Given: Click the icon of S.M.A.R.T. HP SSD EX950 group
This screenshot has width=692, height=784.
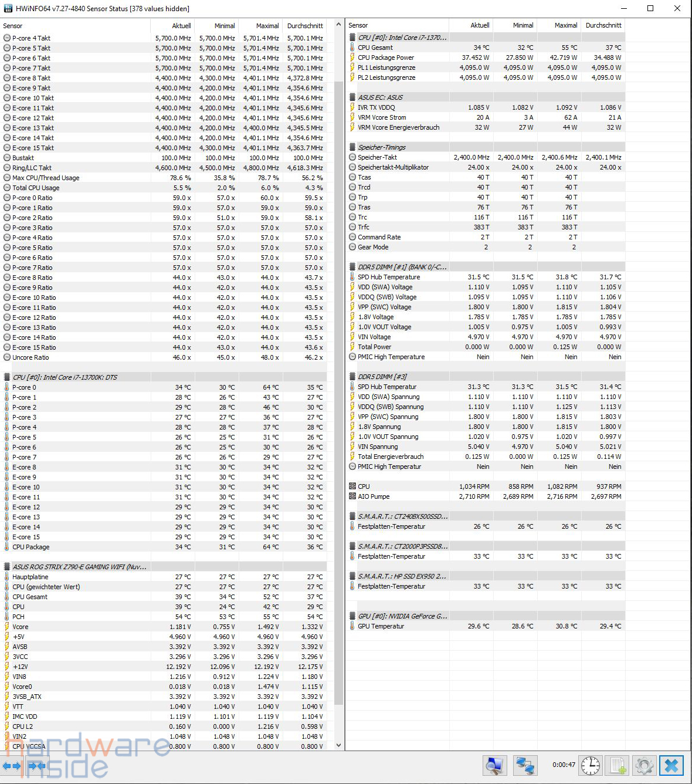Looking at the screenshot, I should pyautogui.click(x=352, y=576).
